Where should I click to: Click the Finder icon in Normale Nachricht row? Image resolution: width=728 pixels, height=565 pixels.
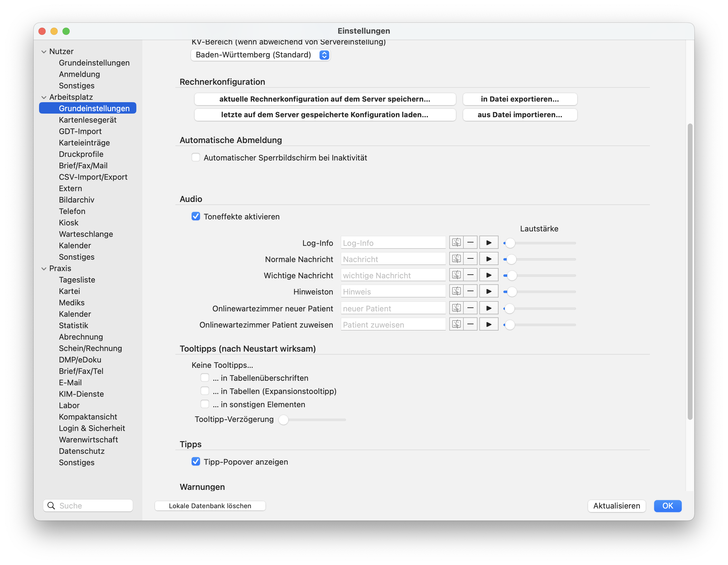pos(456,259)
